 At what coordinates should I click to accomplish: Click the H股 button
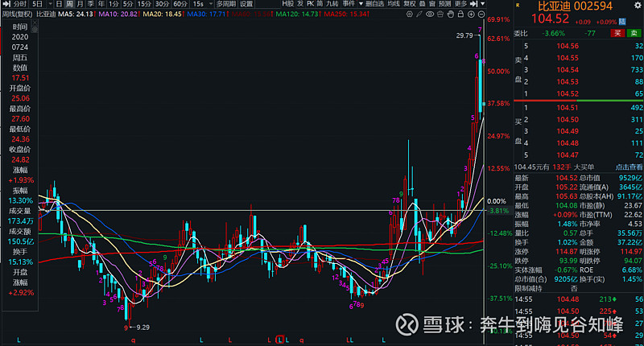click(288, 4)
